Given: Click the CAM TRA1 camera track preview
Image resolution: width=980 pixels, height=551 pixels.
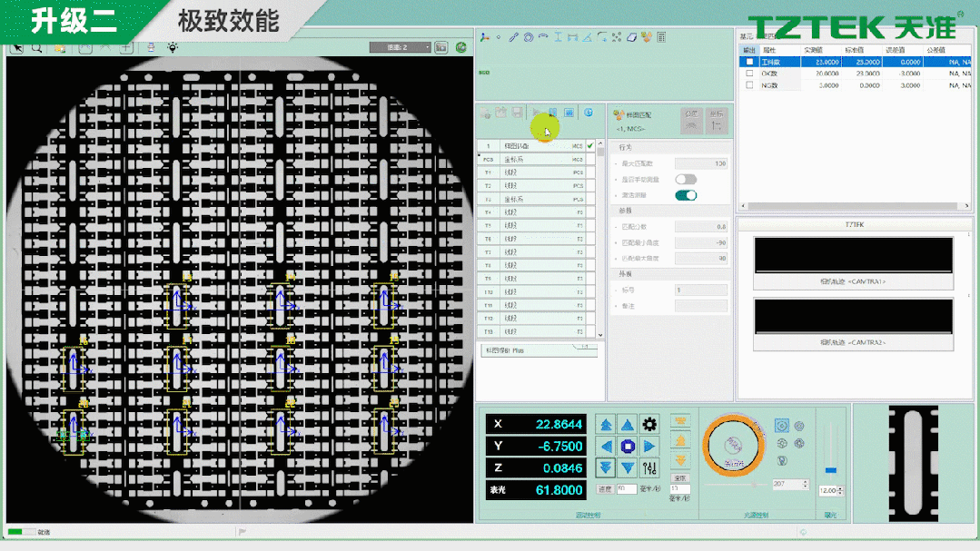Looking at the screenshot, I should (852, 253).
